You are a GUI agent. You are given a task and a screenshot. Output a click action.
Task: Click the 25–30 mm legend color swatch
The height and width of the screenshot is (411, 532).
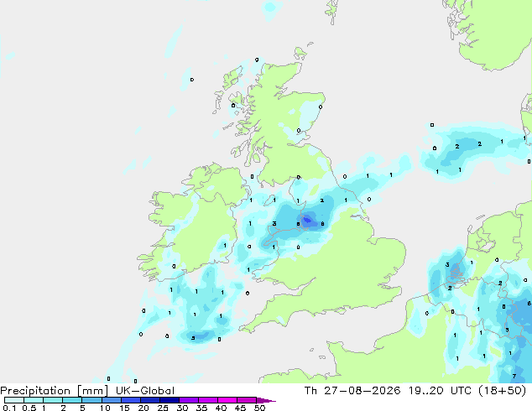pyautogui.click(x=170, y=400)
